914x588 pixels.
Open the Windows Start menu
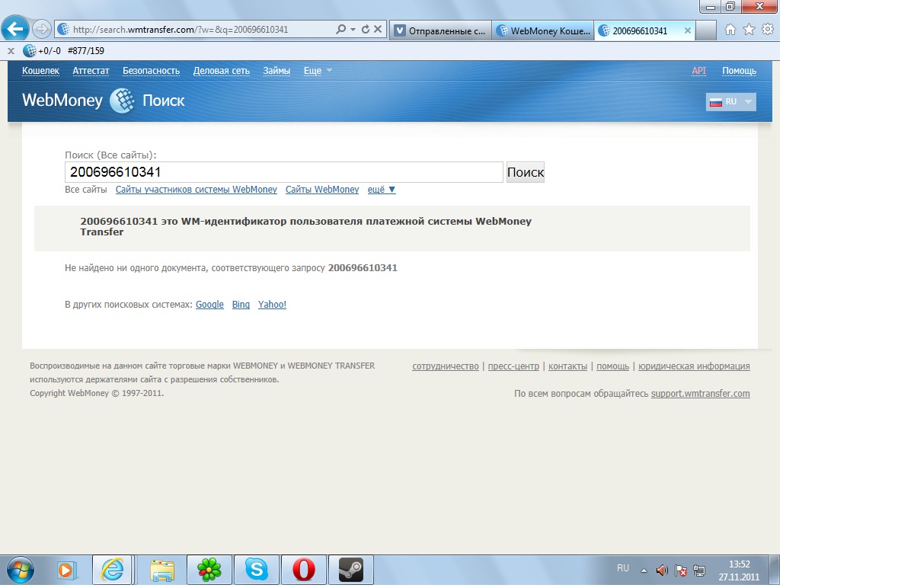[x=19, y=570]
